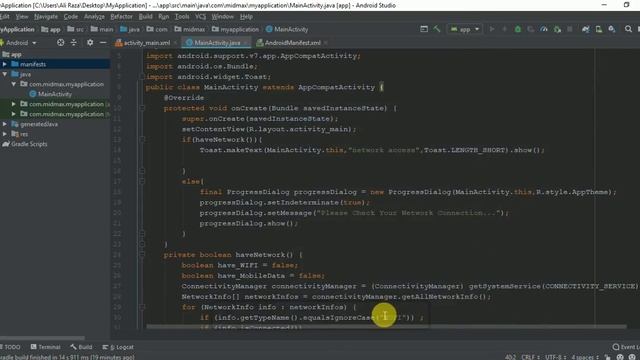Close the AndroidManifest.xml tab

[x=326, y=42]
